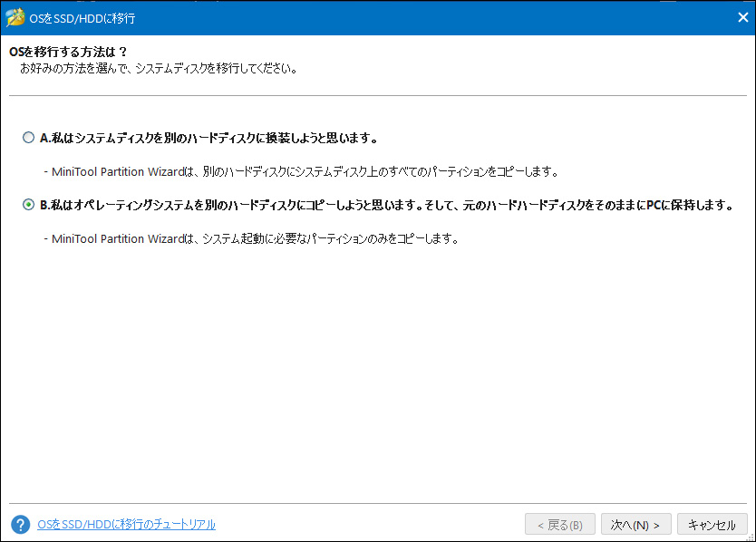
Task: Click the title bar text OSをSSD/HDDに移行
Action: (x=82, y=18)
